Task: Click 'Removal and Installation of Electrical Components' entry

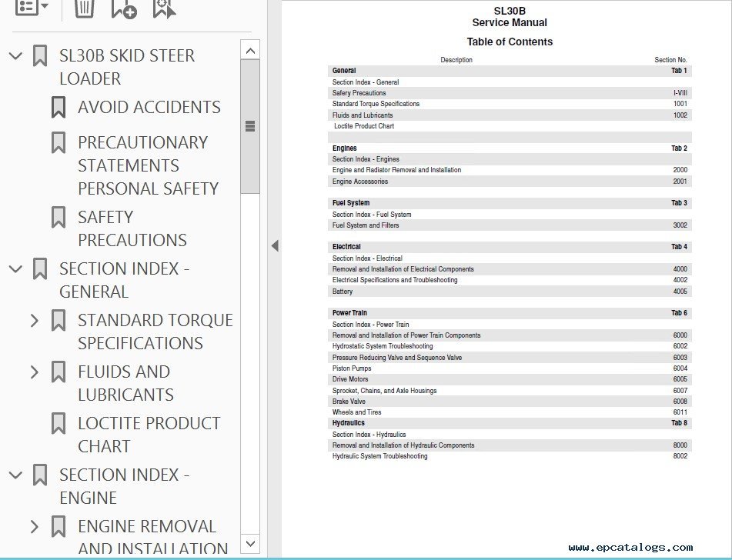Action: click(x=403, y=268)
